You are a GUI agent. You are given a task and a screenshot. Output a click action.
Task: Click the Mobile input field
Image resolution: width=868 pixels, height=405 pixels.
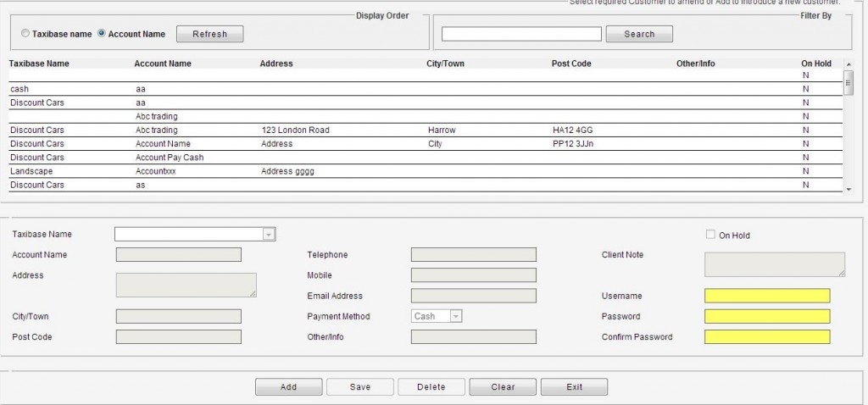tap(473, 275)
